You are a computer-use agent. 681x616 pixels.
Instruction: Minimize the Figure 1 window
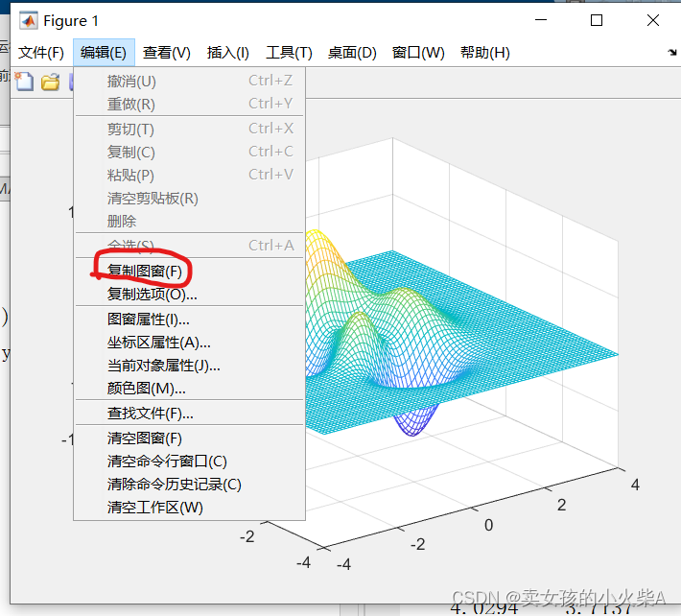(x=541, y=20)
